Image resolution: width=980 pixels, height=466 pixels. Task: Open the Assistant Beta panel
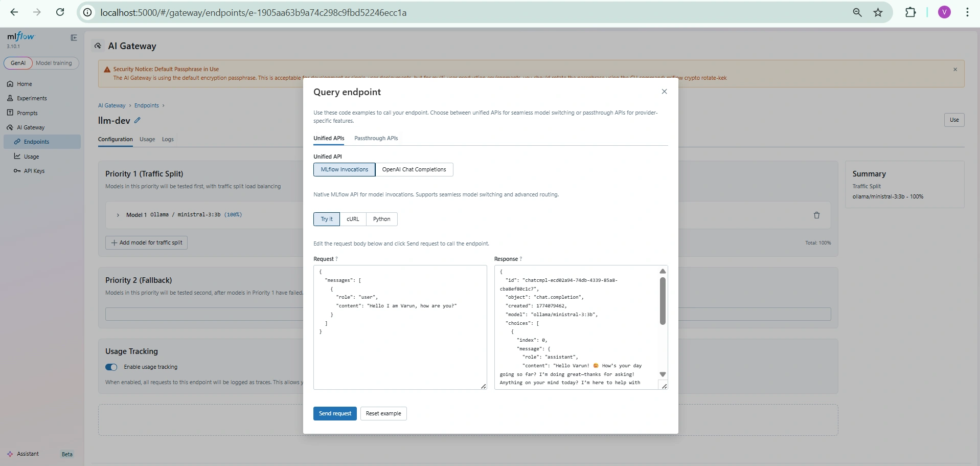tap(41, 454)
